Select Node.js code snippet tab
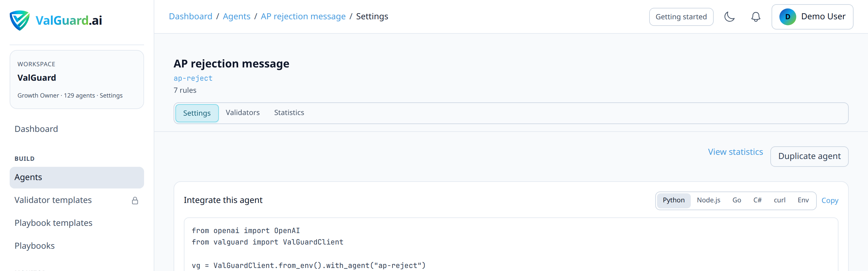 (x=708, y=200)
